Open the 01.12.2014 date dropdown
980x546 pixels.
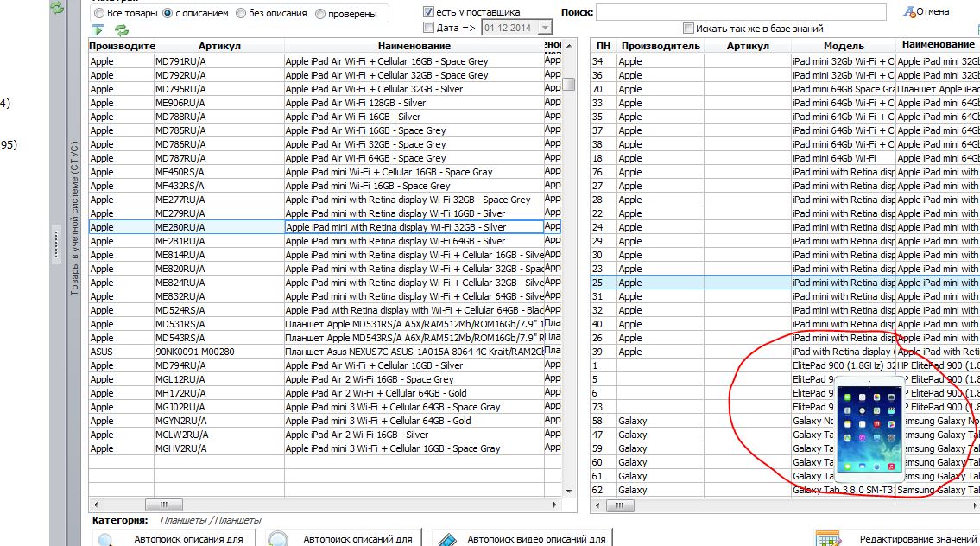pyautogui.click(x=545, y=28)
